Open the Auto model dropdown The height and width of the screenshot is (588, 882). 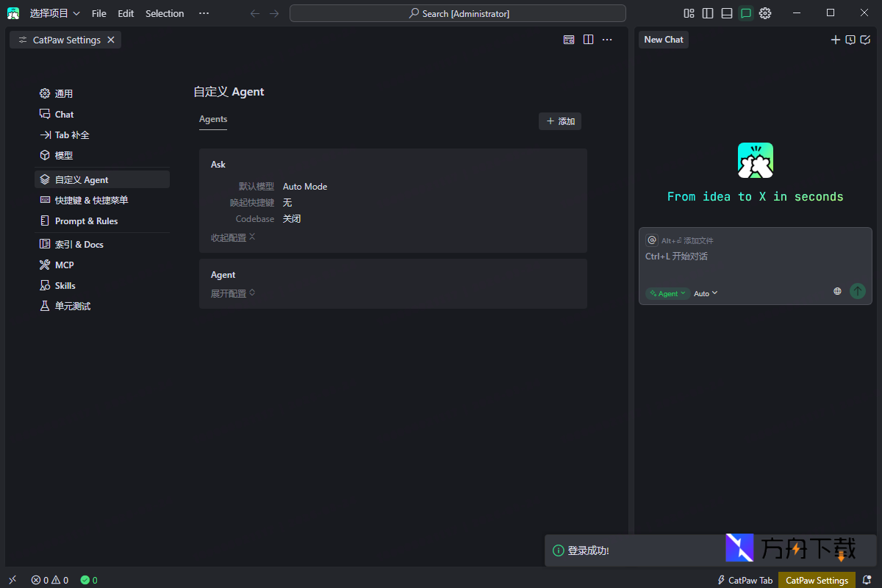click(x=706, y=293)
